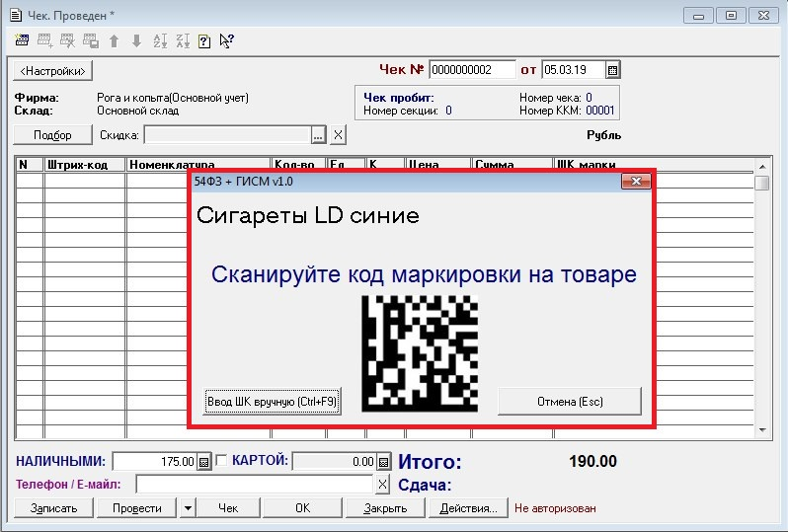Open calculator for the НАЛИЧНЫМИ field
This screenshot has width=788, height=532.
[x=203, y=462]
